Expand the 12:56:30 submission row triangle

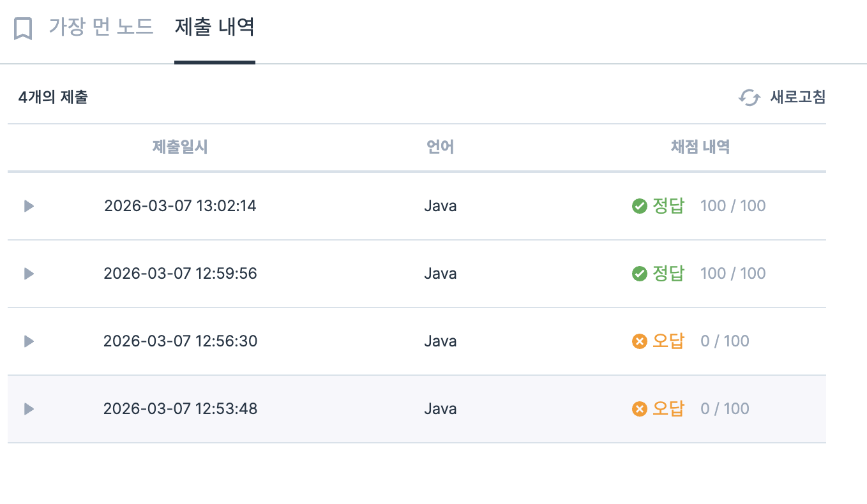tap(29, 341)
